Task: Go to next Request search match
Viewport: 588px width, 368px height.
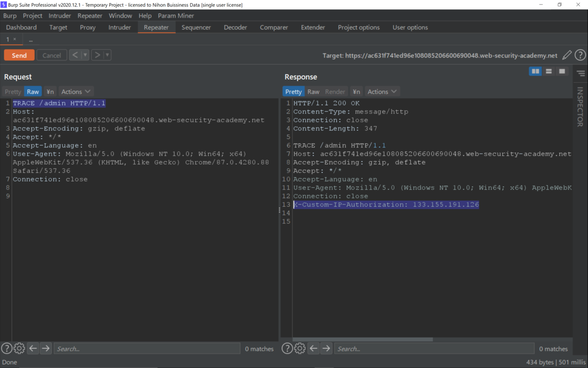Action: click(46, 348)
